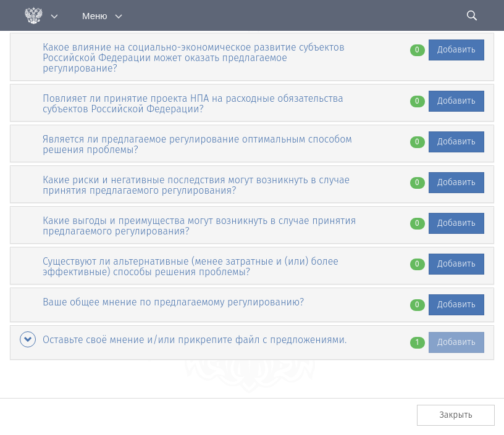This screenshot has width=504, height=435.
Task: Click Добавить beside the optimal solution question
Action: pyautogui.click(x=456, y=142)
